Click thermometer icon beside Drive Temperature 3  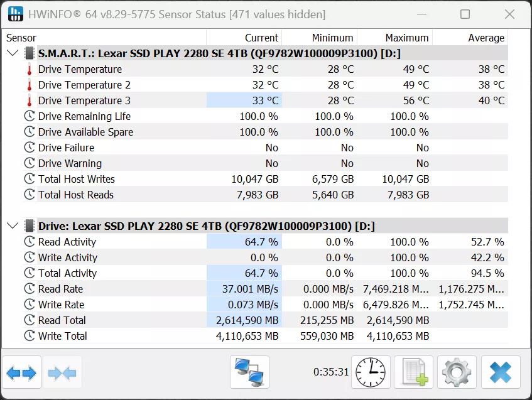click(x=30, y=100)
